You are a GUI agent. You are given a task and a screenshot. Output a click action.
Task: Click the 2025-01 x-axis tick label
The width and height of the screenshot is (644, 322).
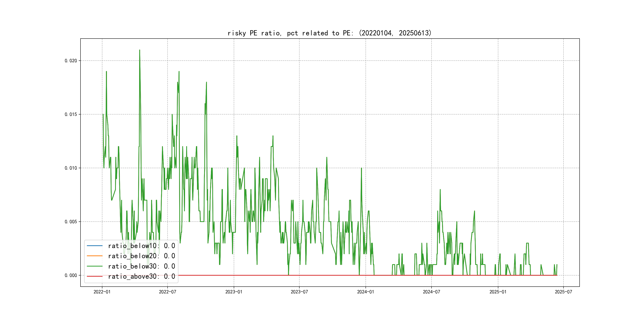click(x=498, y=292)
